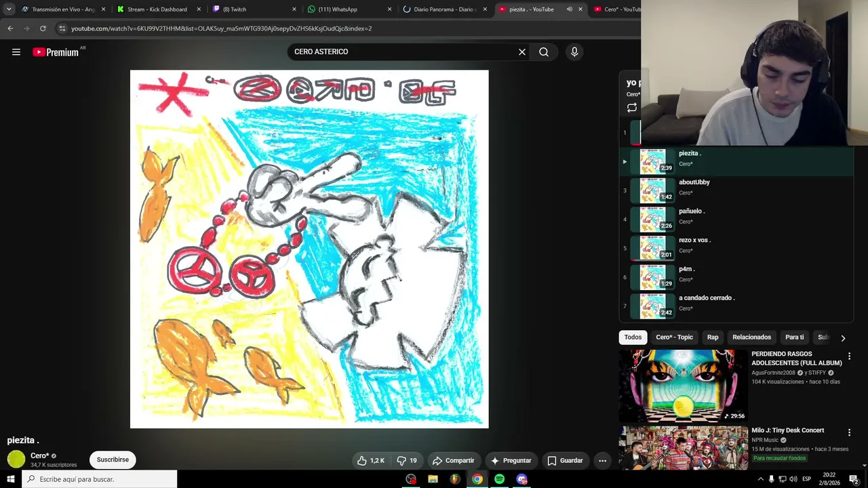Go back in browser history
Viewport: 868px width, 488px height.
10,28
